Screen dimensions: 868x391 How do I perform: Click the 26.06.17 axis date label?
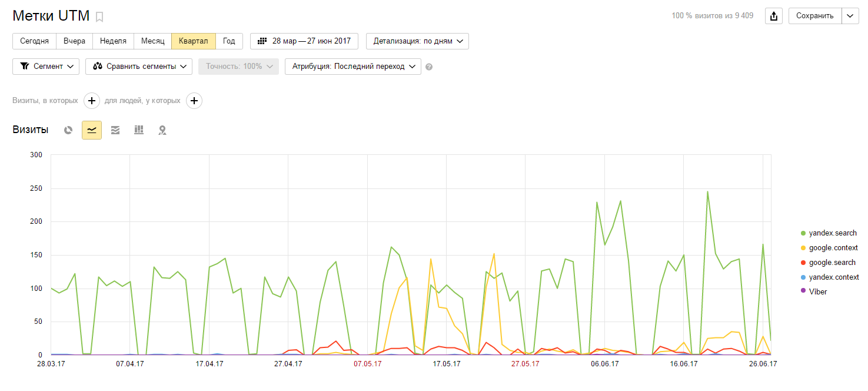[x=762, y=364]
